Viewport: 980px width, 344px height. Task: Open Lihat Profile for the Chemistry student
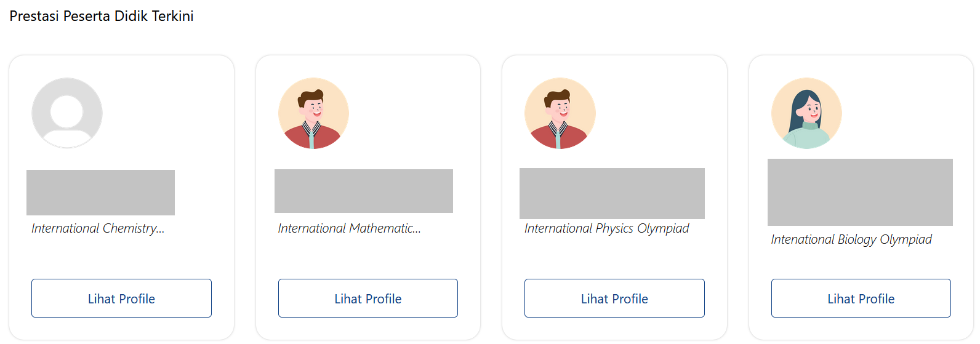pos(121,298)
